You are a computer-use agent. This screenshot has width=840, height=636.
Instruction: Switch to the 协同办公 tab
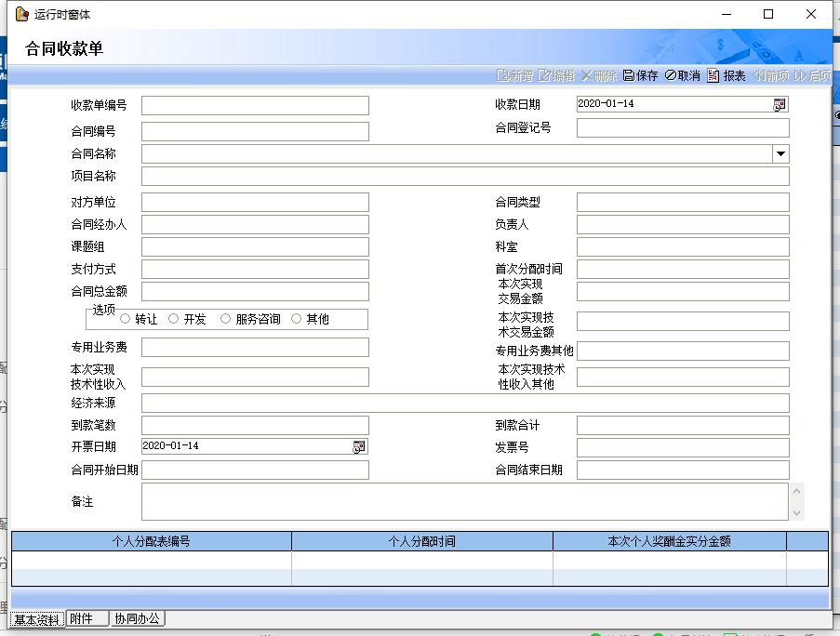(138, 619)
